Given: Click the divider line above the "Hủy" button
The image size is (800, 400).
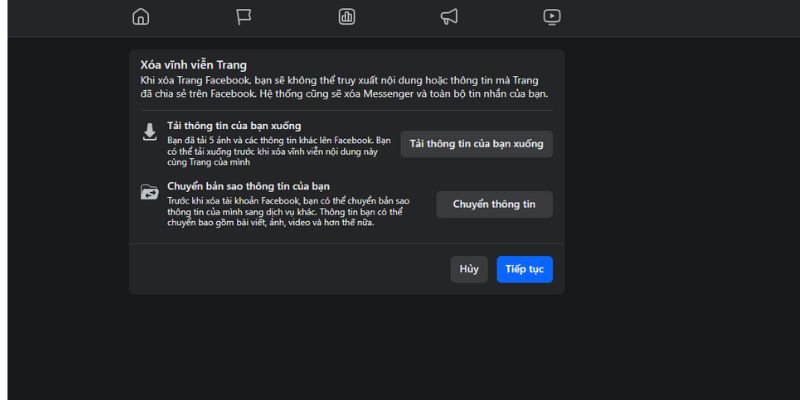Looking at the screenshot, I should pos(346,243).
